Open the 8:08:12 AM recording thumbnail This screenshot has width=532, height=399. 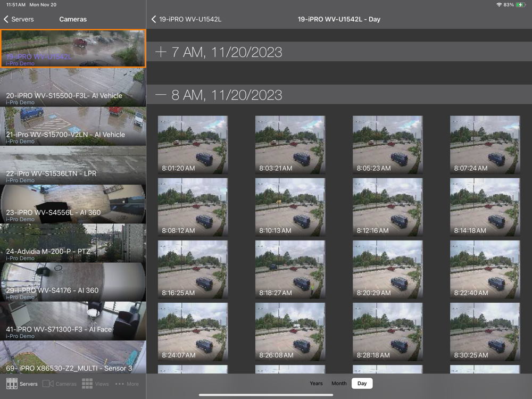(193, 207)
